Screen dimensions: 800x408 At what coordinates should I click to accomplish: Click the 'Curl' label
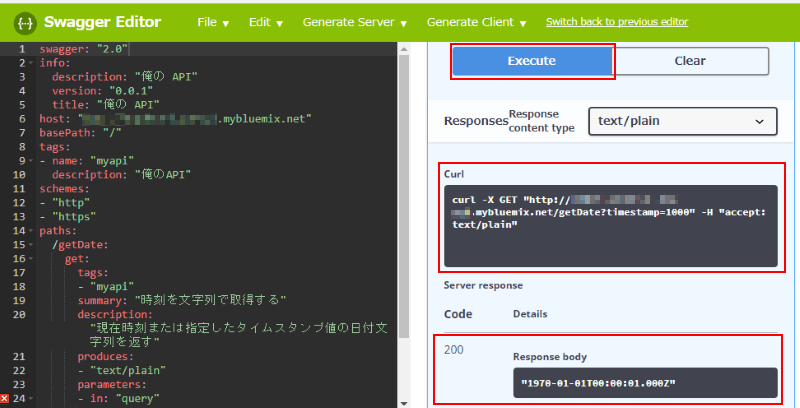click(x=454, y=174)
